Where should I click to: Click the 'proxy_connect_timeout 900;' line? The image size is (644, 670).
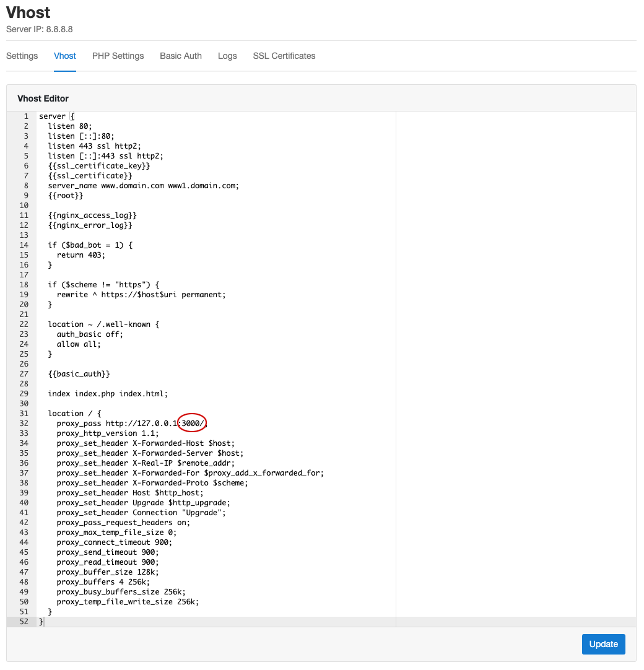pos(115,542)
